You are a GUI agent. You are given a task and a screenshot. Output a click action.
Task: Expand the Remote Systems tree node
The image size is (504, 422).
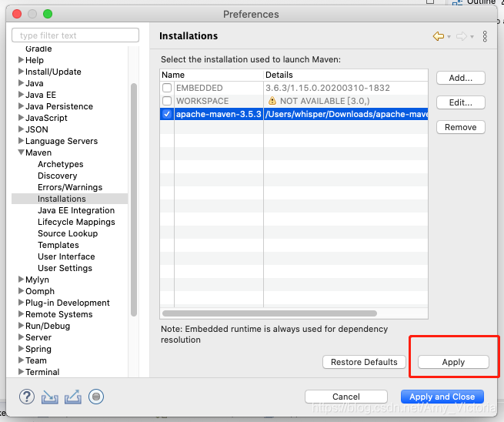[21, 314]
